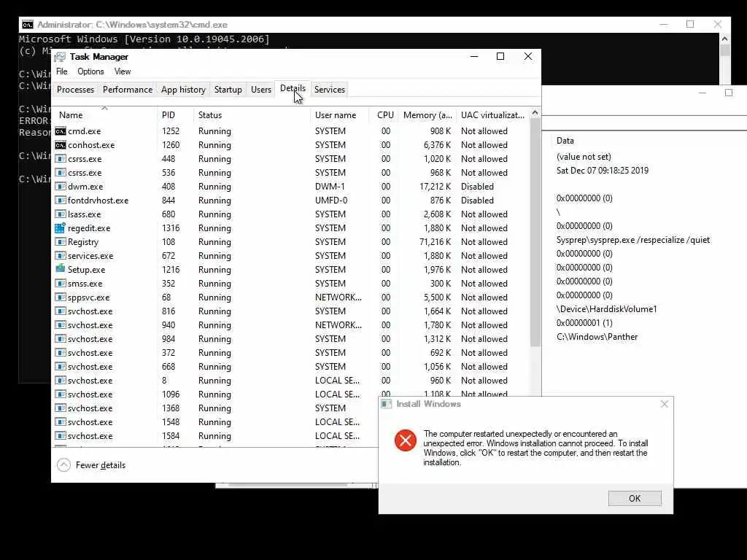747x560 pixels.
Task: Switch to the Processes tab
Action: (75, 90)
